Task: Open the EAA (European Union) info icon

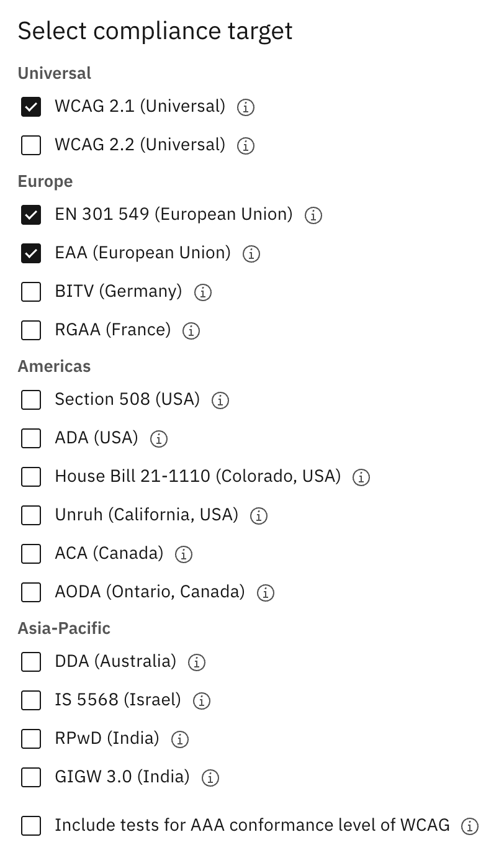Action: (x=250, y=253)
